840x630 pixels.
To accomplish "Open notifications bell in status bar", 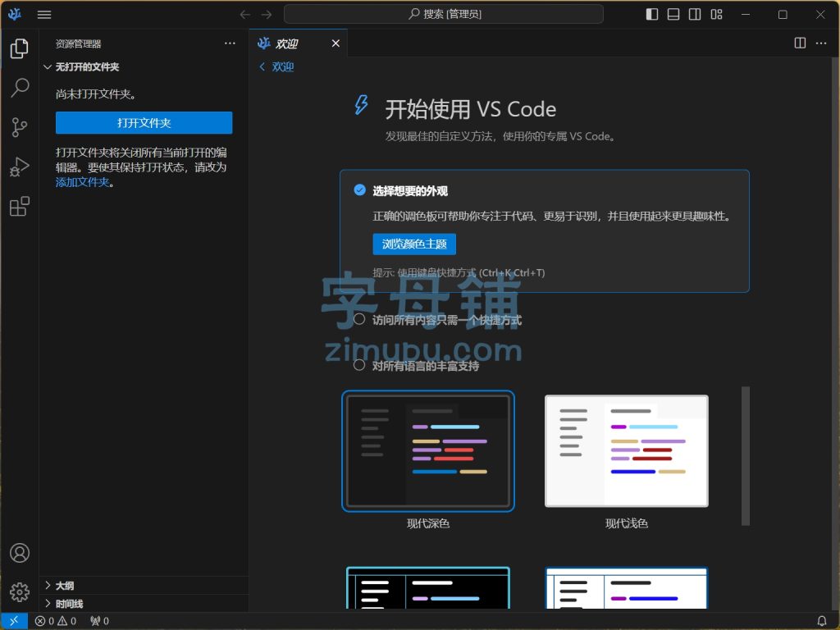I will 822,621.
